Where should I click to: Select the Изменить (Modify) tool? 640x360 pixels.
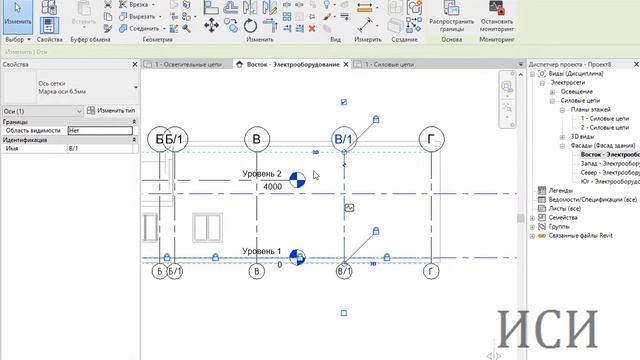pyautogui.click(x=18, y=16)
